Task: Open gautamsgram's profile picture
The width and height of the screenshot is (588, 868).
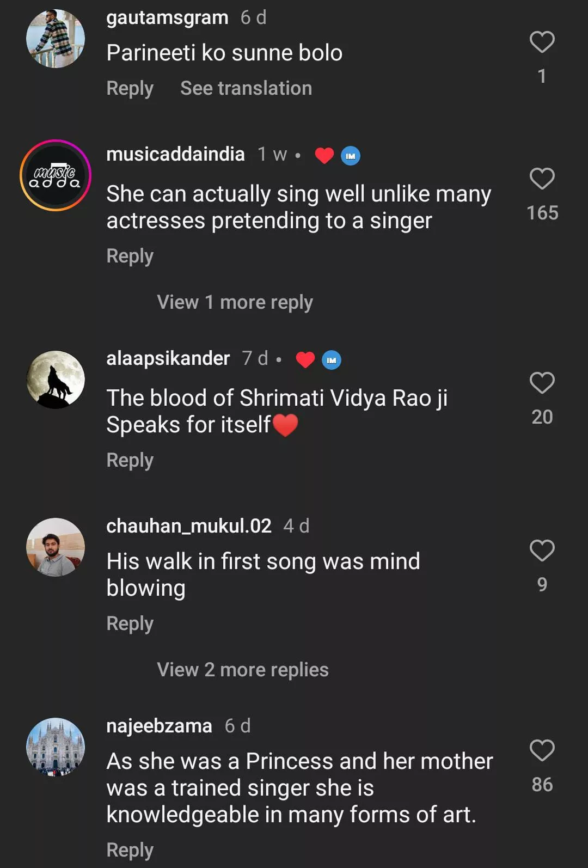Action: [56, 39]
